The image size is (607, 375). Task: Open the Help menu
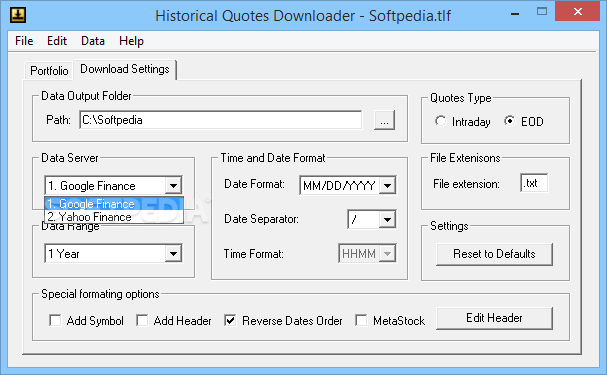coord(131,41)
